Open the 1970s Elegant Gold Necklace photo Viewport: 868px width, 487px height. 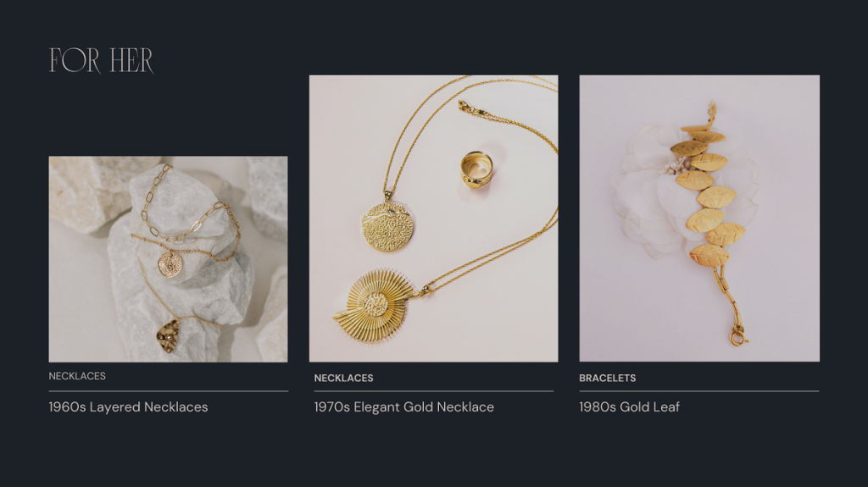[433, 219]
